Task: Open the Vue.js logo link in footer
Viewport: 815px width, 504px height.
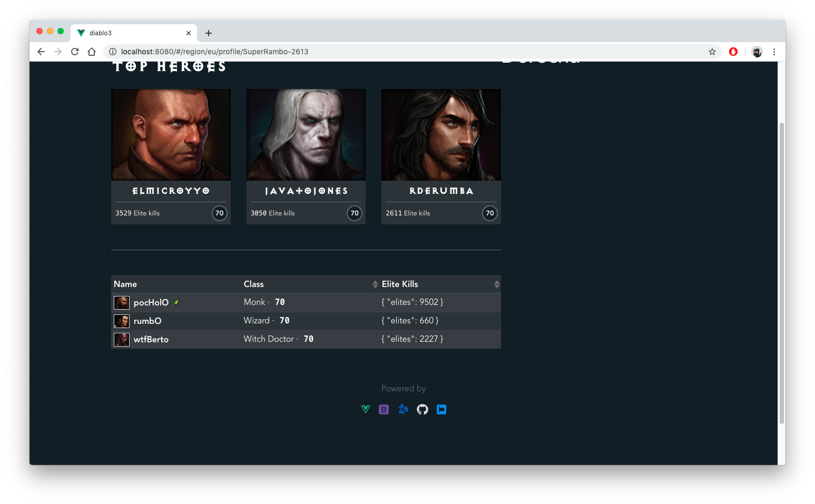Action: click(x=366, y=409)
